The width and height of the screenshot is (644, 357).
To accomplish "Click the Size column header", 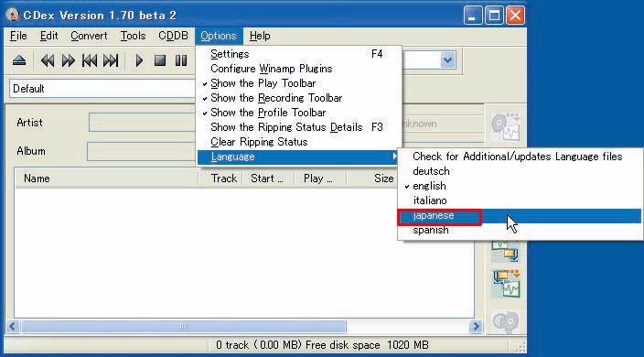I will (x=372, y=178).
